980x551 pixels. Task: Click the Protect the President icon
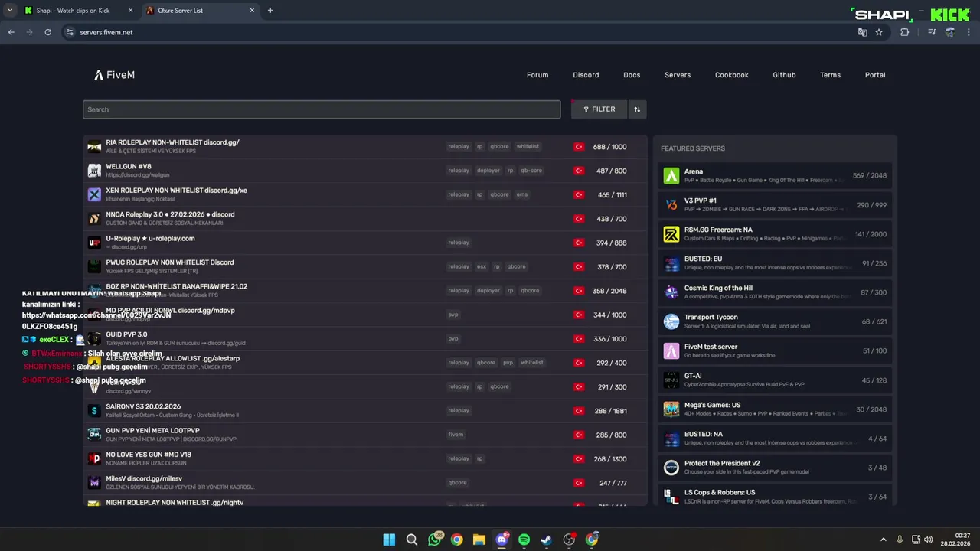click(671, 468)
